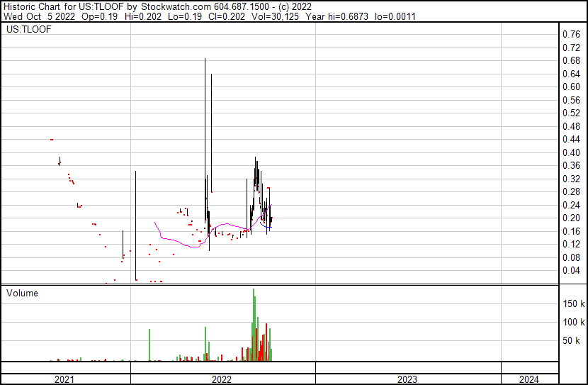Click the US:TLOOF ticker label
Viewport: 588px width, 385px height.
26,30
